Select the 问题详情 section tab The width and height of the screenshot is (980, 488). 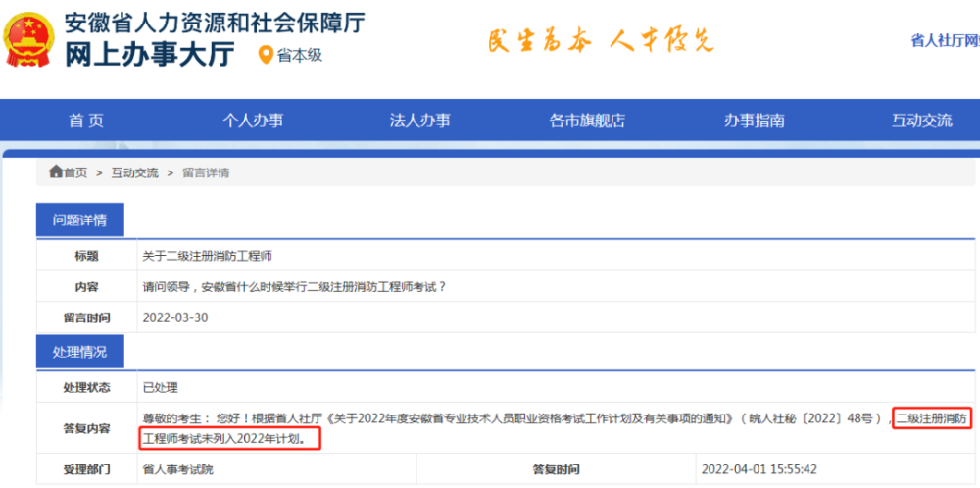80,220
